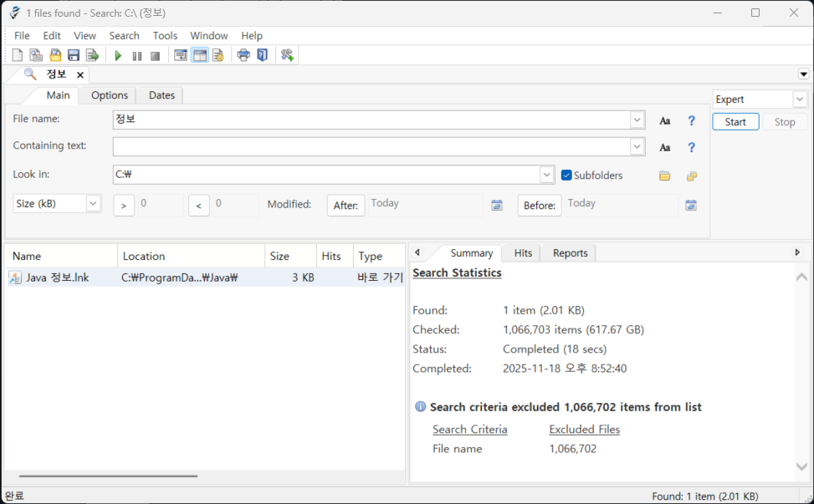
Task: Open calendar picker for the Before date
Action: tap(691, 206)
